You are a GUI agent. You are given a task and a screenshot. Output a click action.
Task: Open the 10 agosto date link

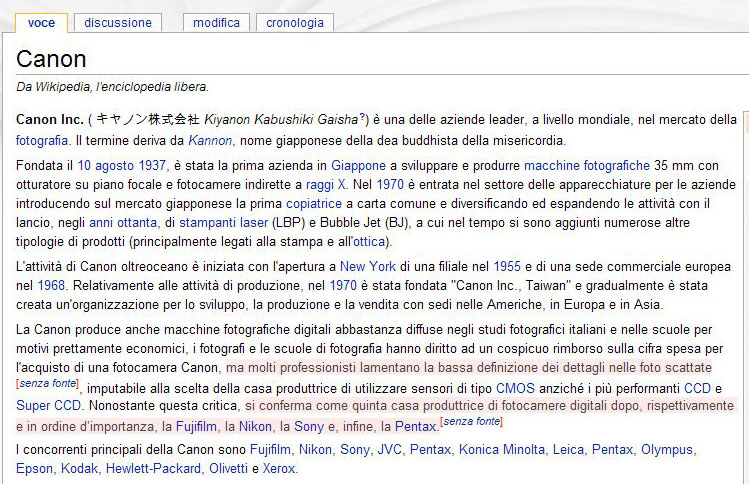coord(106,165)
